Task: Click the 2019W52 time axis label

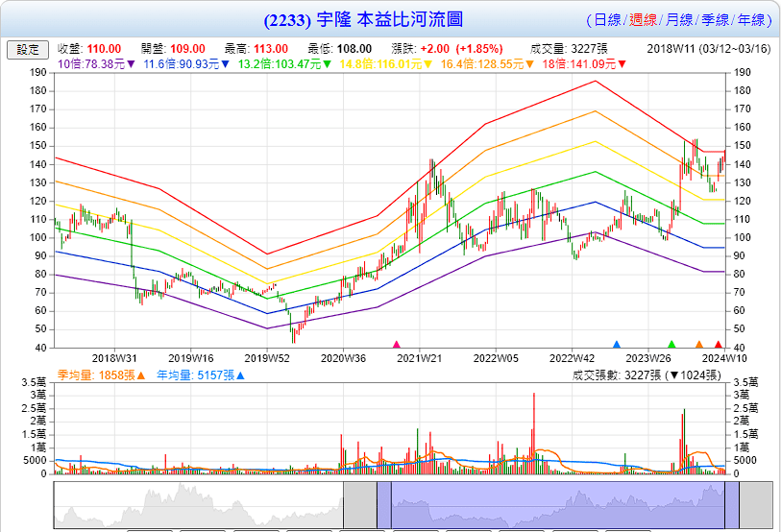Action: [x=267, y=358]
